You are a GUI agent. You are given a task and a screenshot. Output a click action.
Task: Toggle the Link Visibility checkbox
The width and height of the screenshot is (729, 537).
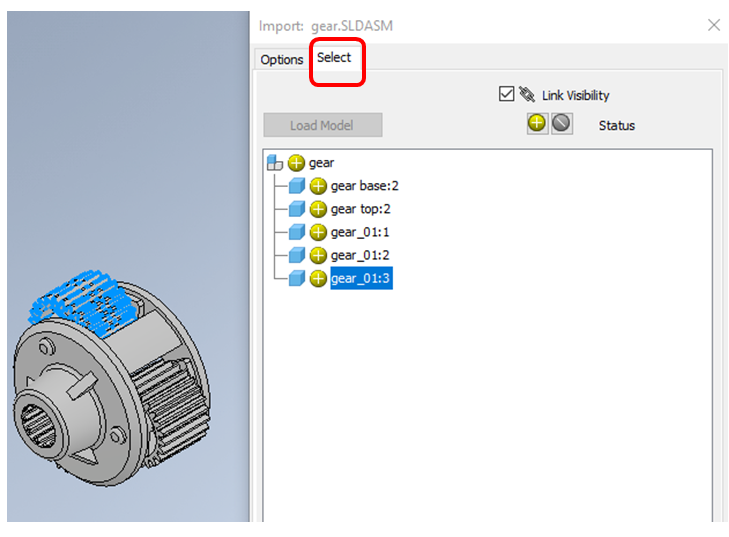pos(506,93)
